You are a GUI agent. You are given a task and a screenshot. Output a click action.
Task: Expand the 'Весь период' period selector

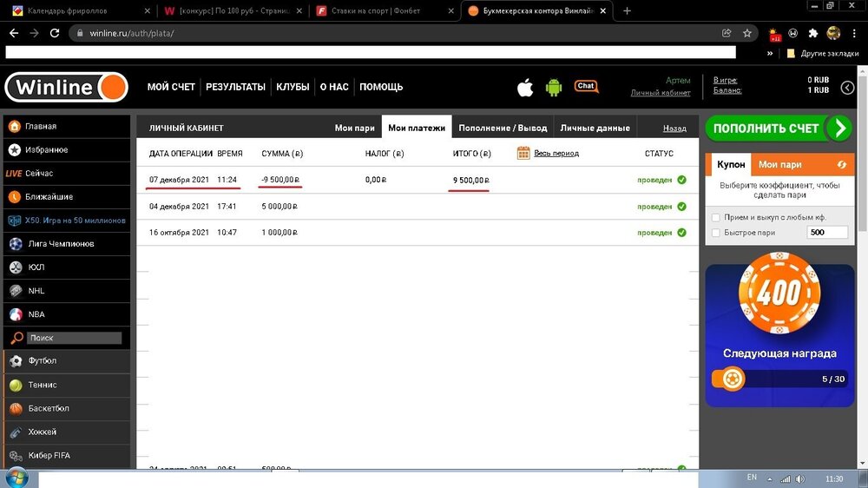(x=556, y=154)
